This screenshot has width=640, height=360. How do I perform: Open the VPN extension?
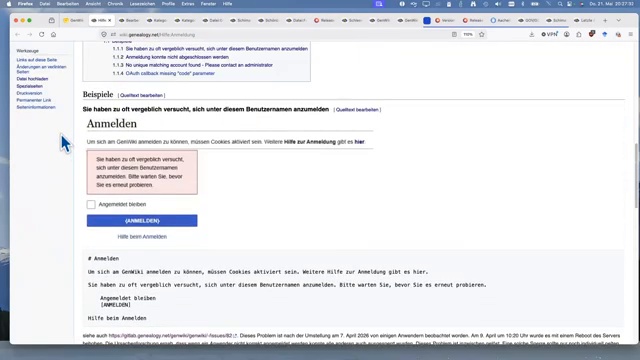pos(549,35)
